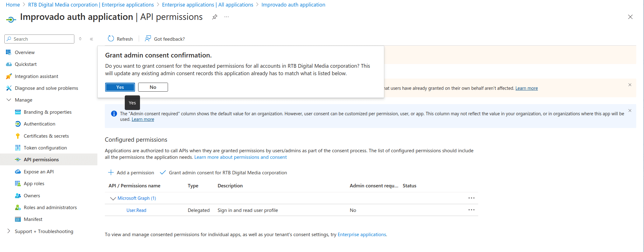Dismiss the blue info banner
The image size is (644, 252).
coord(630,111)
